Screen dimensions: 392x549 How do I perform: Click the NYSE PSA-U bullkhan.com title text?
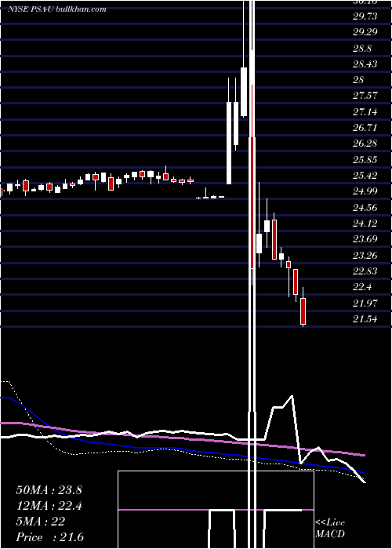(x=57, y=9)
